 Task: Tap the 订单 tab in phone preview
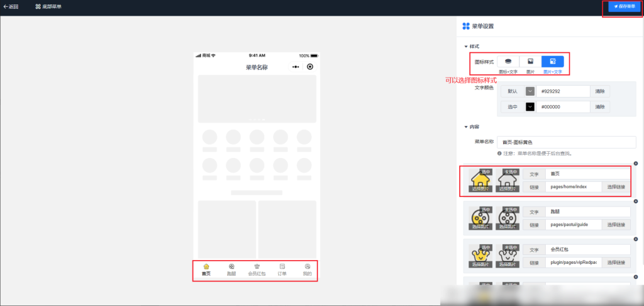click(282, 270)
